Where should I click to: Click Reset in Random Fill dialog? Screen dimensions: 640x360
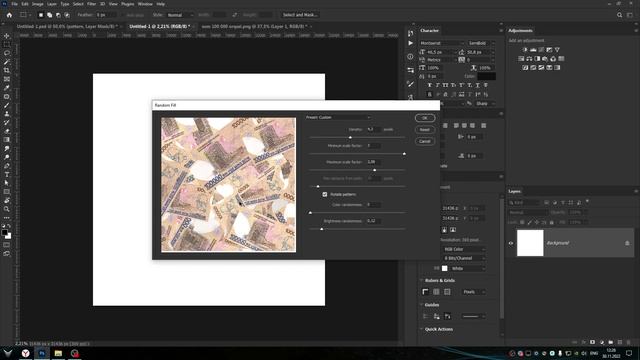coord(425,130)
